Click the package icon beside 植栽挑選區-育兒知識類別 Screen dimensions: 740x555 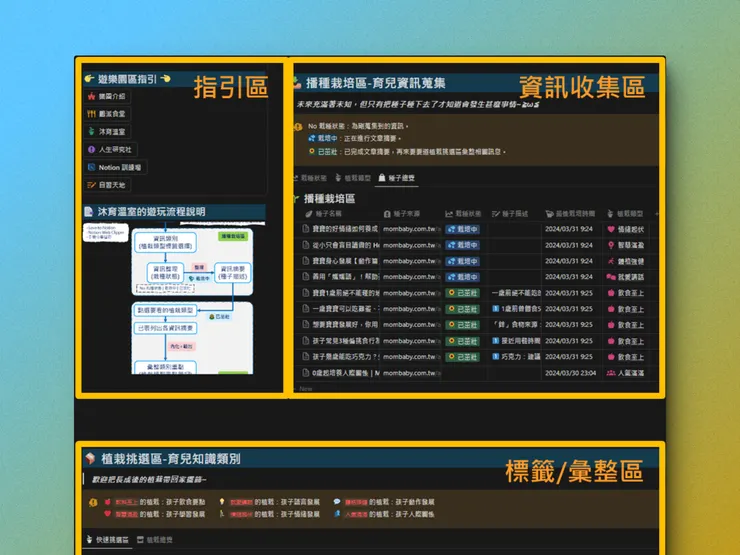(x=90, y=458)
